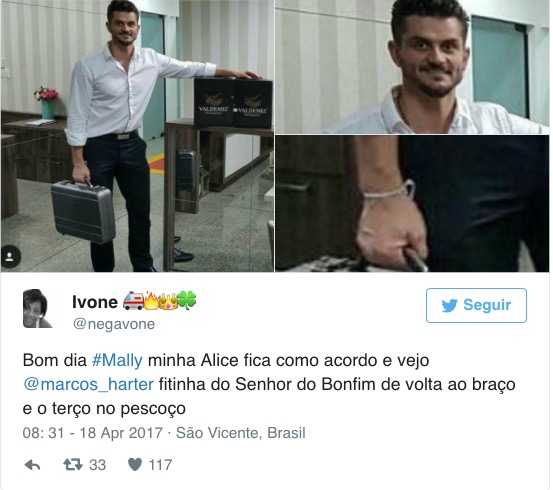Click the São Vicente, Brasil location

[x=241, y=433]
